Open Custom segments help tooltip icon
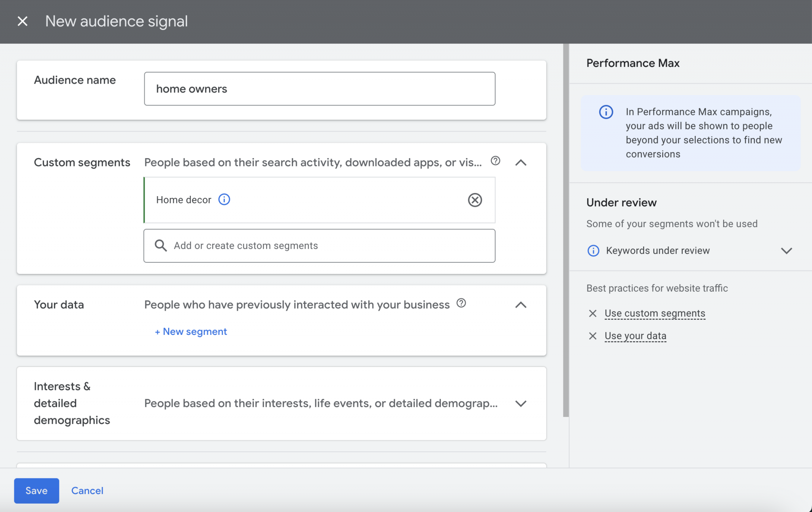812x512 pixels. (495, 161)
